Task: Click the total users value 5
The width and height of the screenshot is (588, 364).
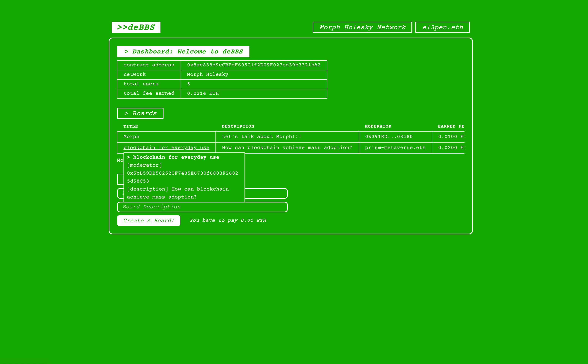Action: (189, 84)
